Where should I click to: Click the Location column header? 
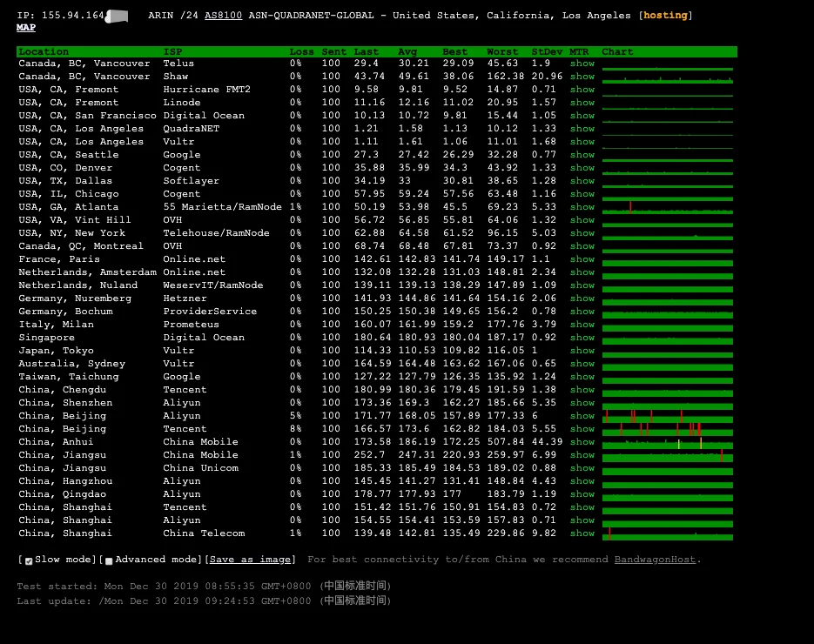point(44,52)
